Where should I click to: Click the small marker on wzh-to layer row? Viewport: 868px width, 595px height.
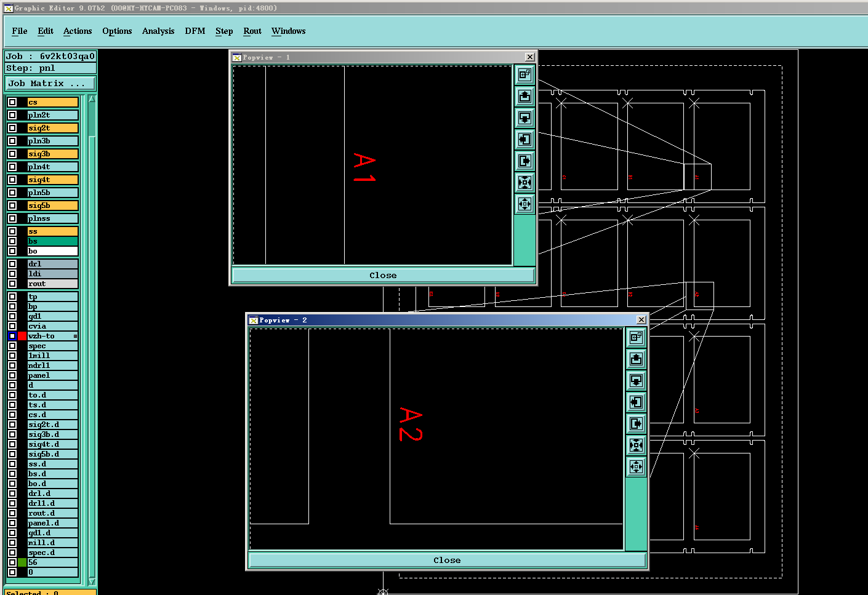pyautogui.click(x=75, y=336)
